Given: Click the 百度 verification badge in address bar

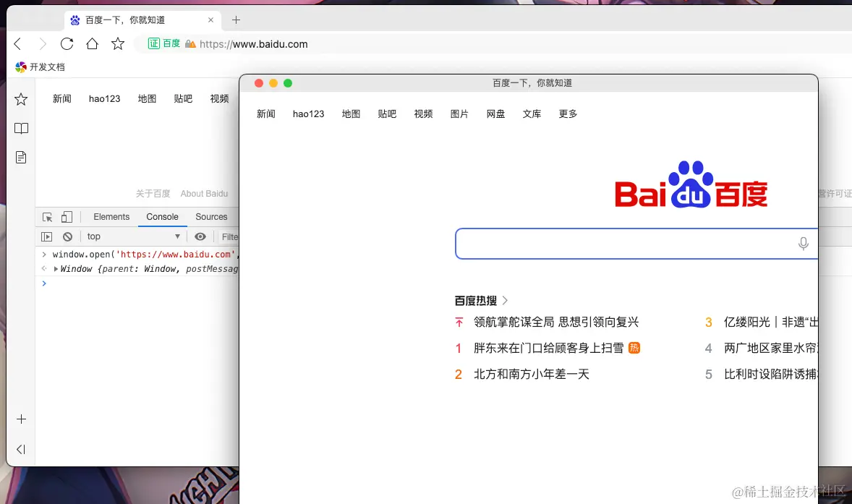Looking at the screenshot, I should tap(164, 43).
